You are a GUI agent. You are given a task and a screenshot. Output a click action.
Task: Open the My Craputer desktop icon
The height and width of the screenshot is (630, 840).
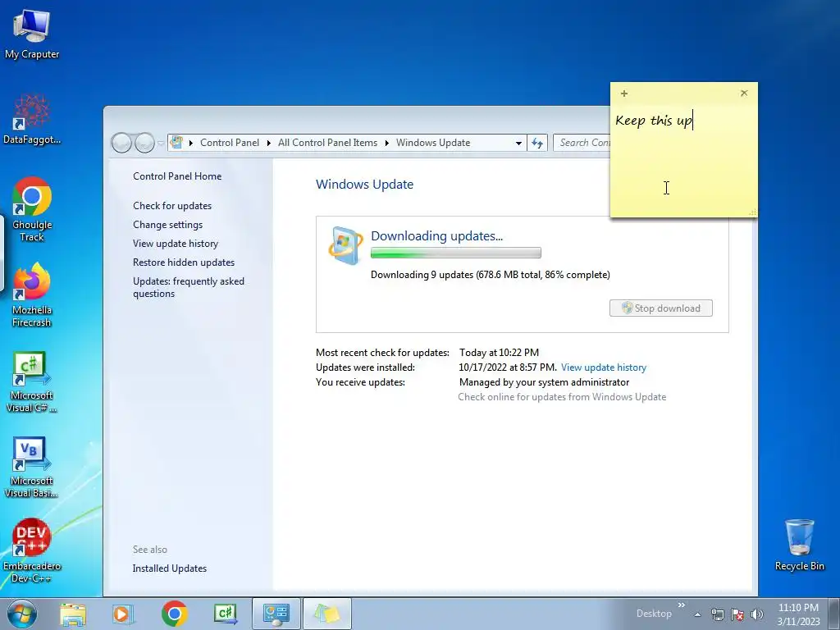pos(32,34)
